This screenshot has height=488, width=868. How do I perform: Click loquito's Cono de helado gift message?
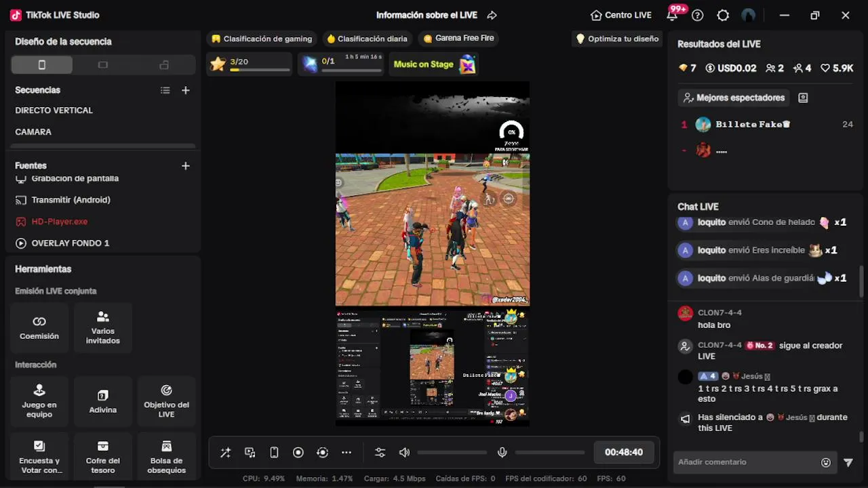click(x=764, y=222)
